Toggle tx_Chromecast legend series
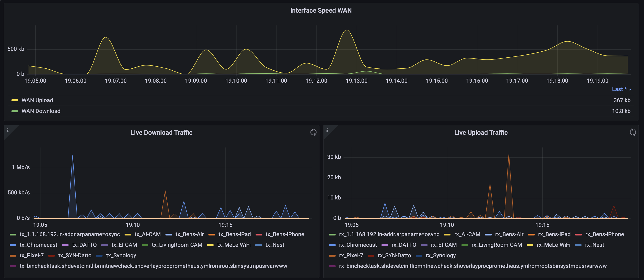 pyautogui.click(x=39, y=245)
